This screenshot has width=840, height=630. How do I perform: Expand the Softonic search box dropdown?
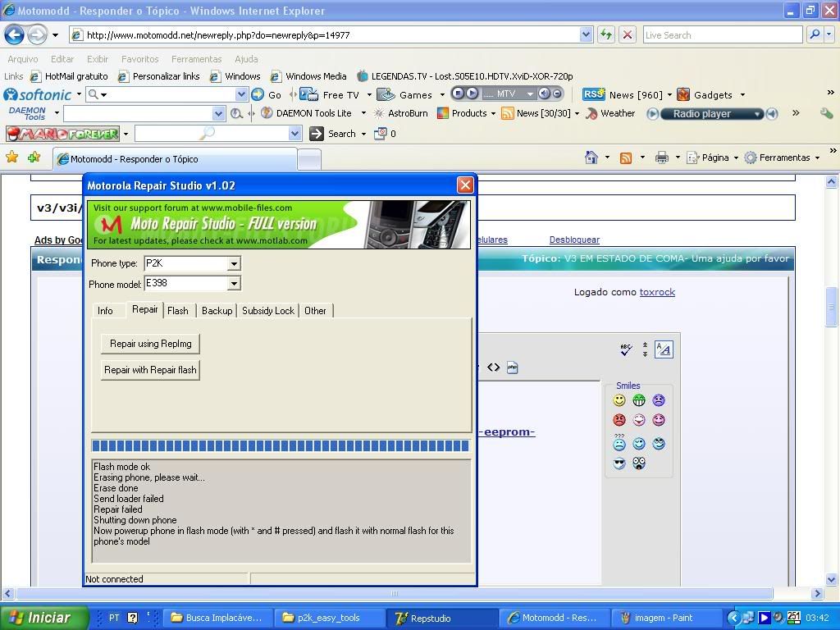[x=241, y=95]
